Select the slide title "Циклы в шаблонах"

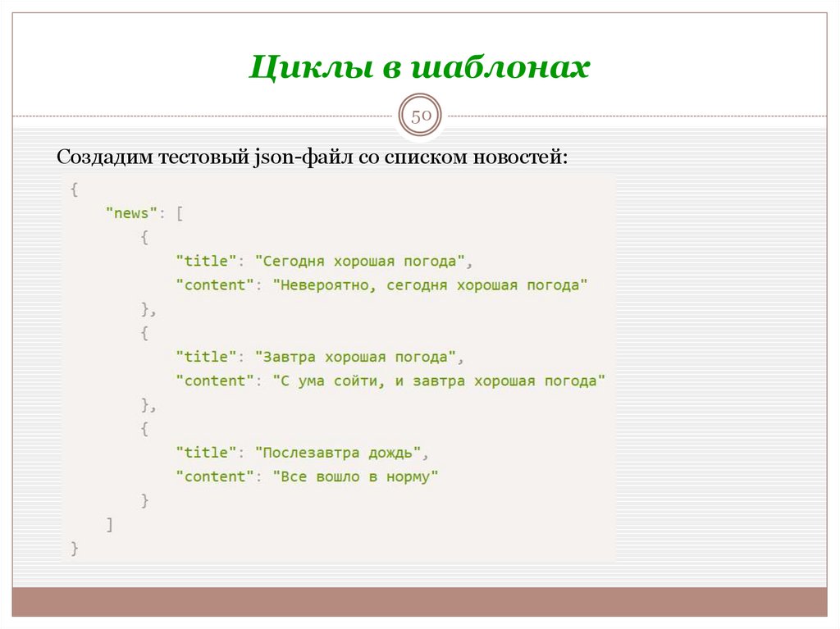[x=421, y=67]
